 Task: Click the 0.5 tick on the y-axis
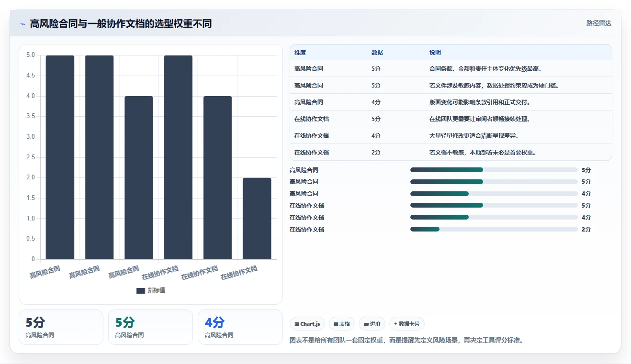tap(31, 239)
